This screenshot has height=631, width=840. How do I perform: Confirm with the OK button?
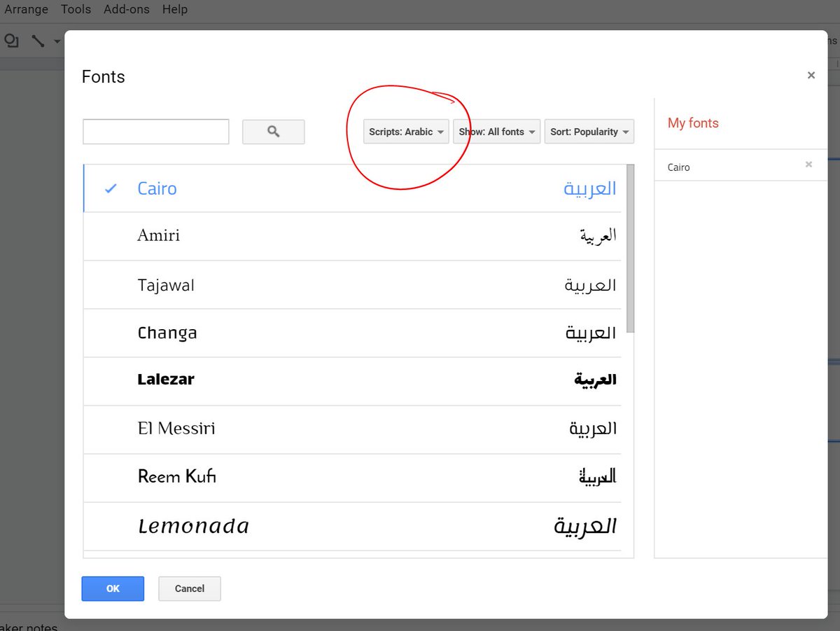[x=113, y=588]
